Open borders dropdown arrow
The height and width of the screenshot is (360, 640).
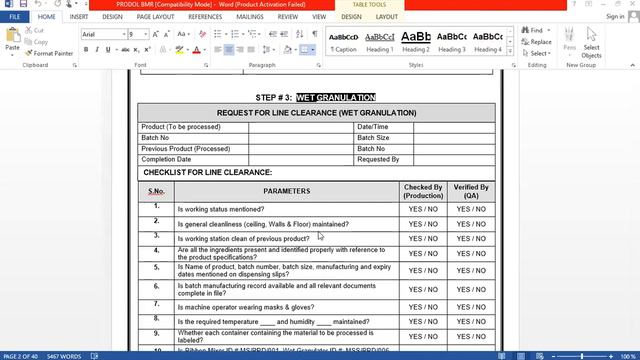pos(313,50)
